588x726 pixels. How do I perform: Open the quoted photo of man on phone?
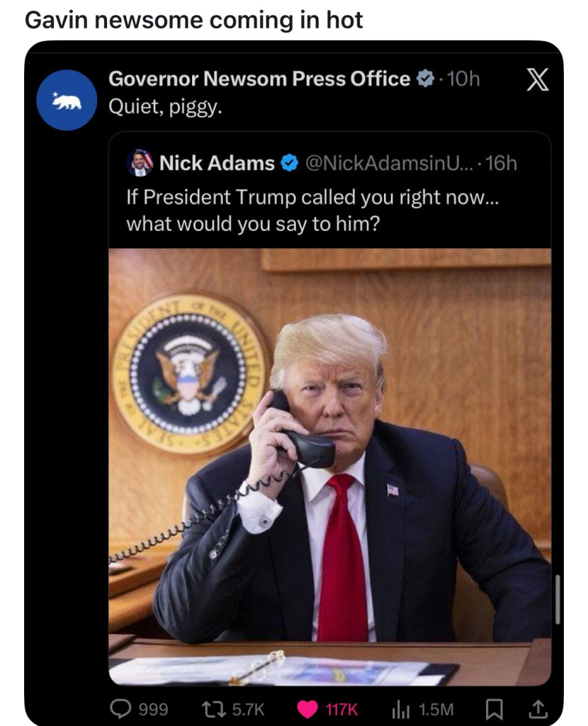click(330, 467)
